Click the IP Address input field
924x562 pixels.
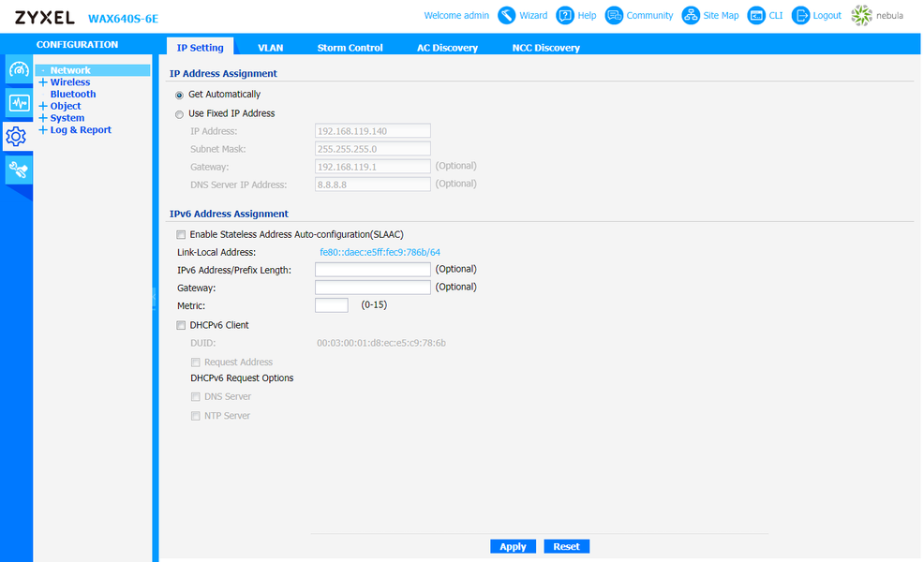372,131
